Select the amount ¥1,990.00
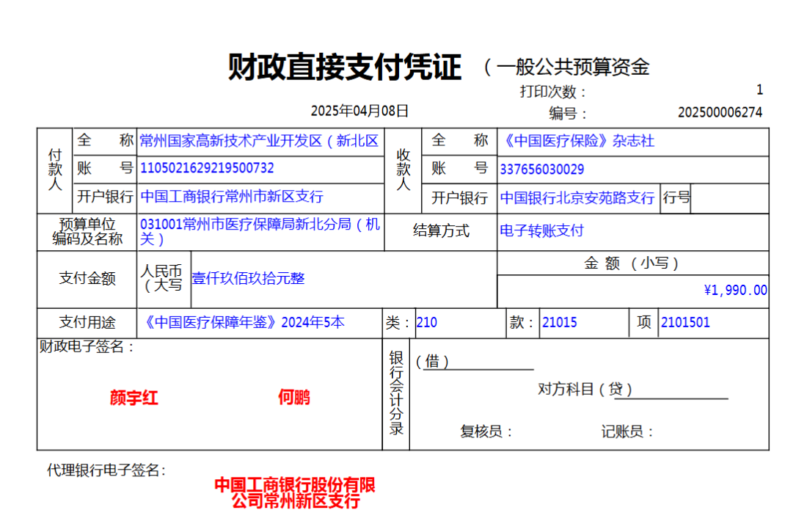796x532 pixels. pyautogui.click(x=736, y=291)
